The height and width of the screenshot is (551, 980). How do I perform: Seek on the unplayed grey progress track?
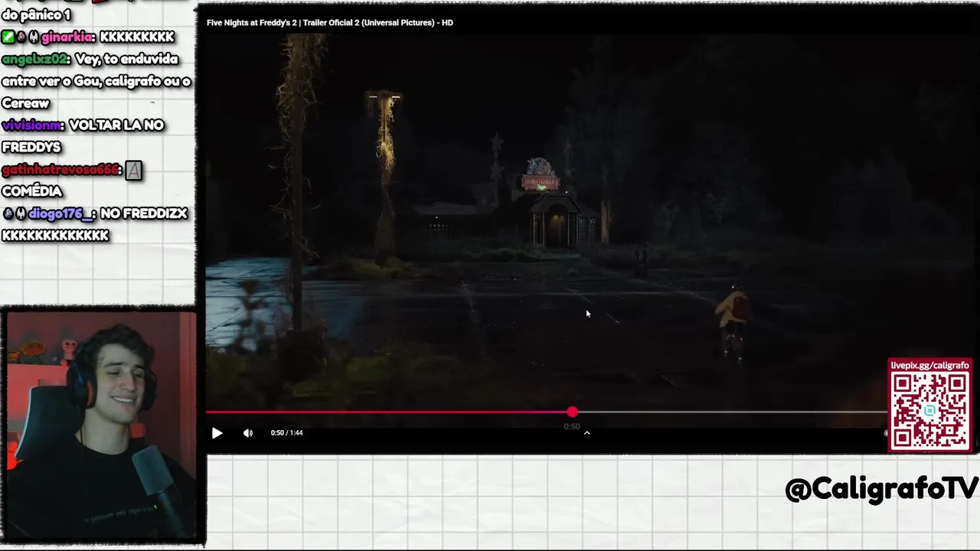click(731, 412)
